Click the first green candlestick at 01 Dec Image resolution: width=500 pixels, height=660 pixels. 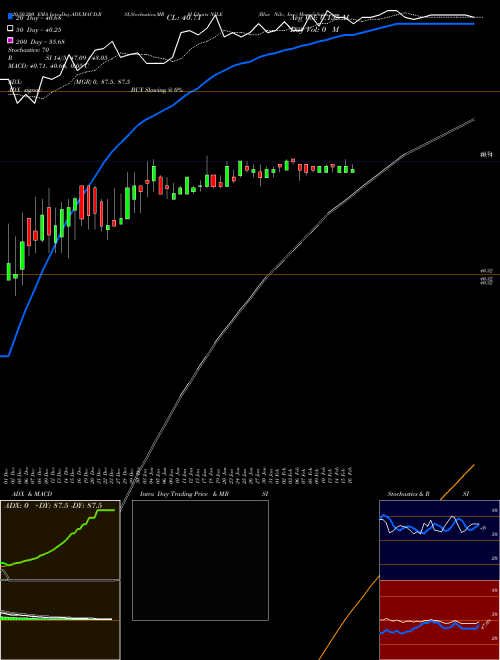[8, 271]
